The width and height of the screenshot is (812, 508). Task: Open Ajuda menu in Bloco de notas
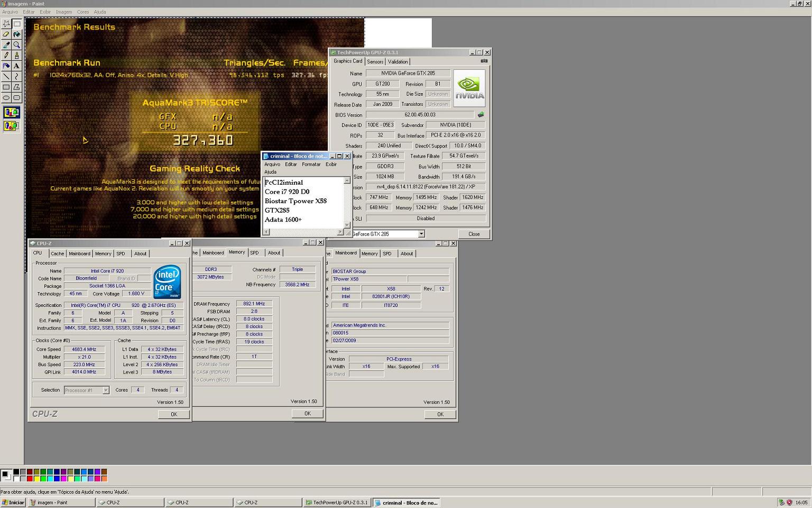coord(270,171)
